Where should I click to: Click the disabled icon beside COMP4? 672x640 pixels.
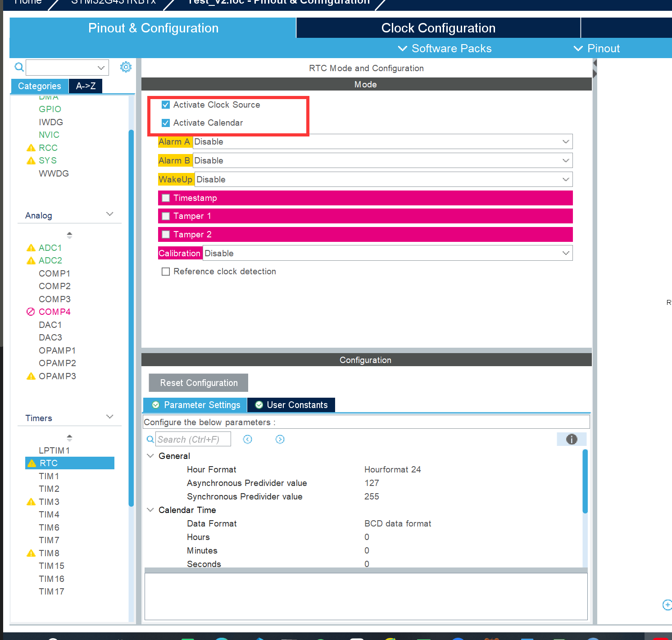click(31, 312)
